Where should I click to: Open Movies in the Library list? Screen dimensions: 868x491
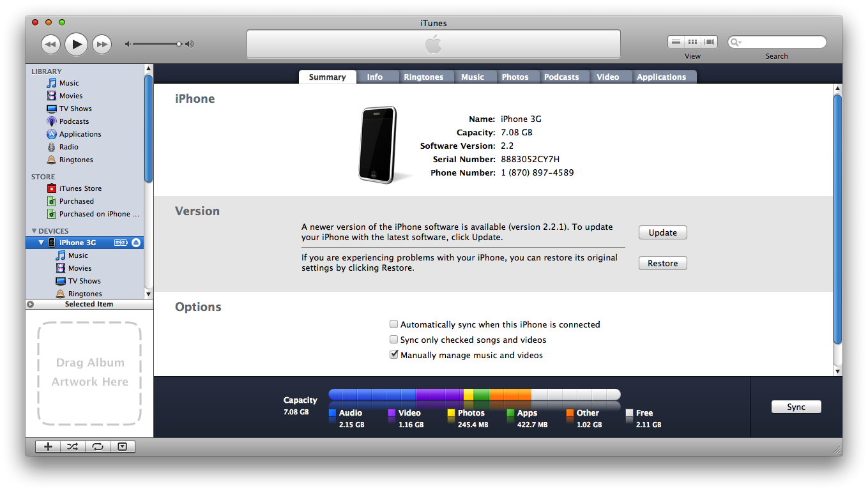click(71, 96)
